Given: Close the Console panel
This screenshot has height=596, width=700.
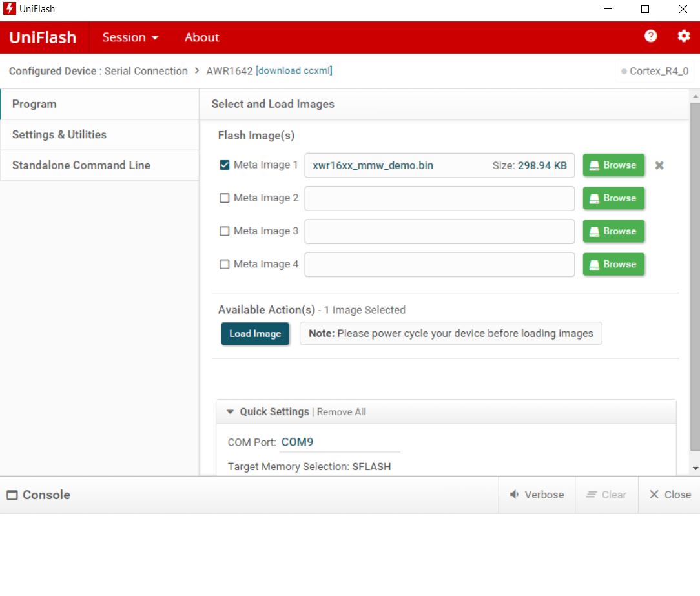Looking at the screenshot, I should 670,495.
